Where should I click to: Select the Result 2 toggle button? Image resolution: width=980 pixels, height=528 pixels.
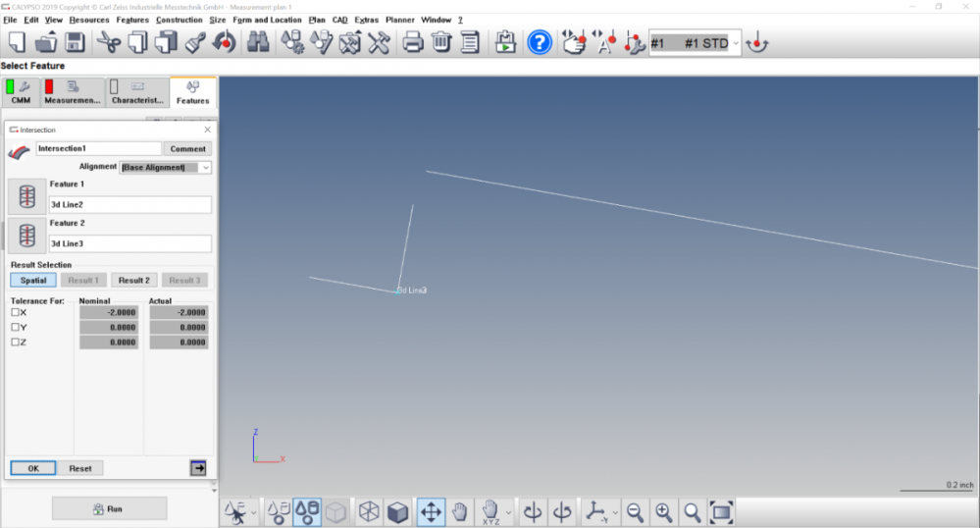coord(133,281)
